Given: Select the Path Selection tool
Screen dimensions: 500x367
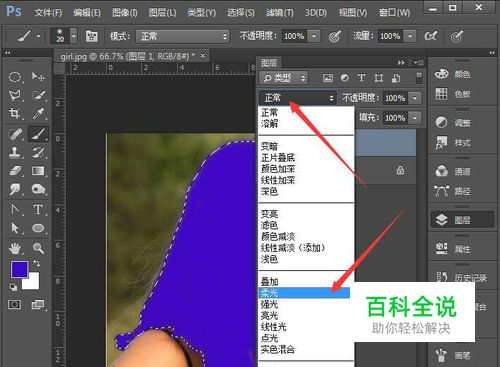Looking at the screenshot, I should click(x=15, y=228).
